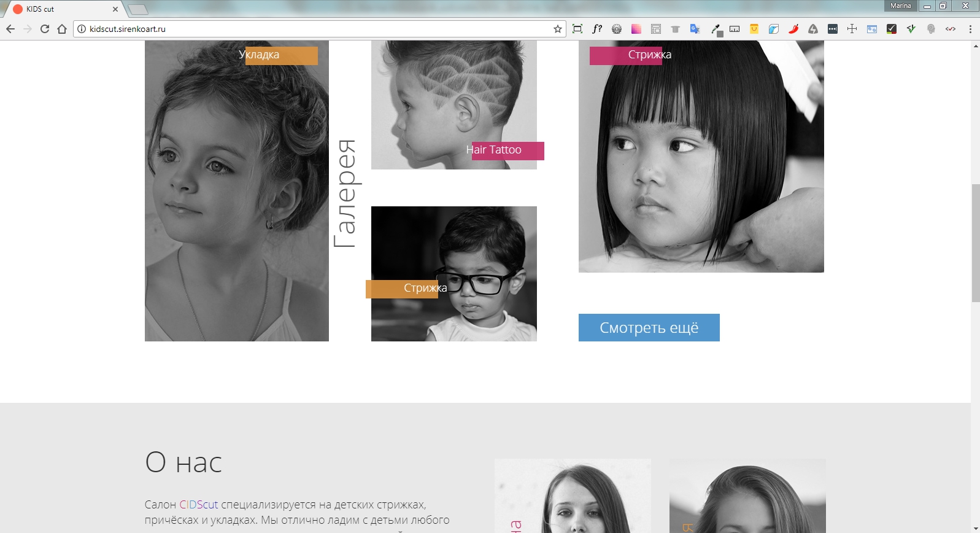Click the scrollbar down arrow
Viewport: 980px width, 533px height.
point(975,528)
